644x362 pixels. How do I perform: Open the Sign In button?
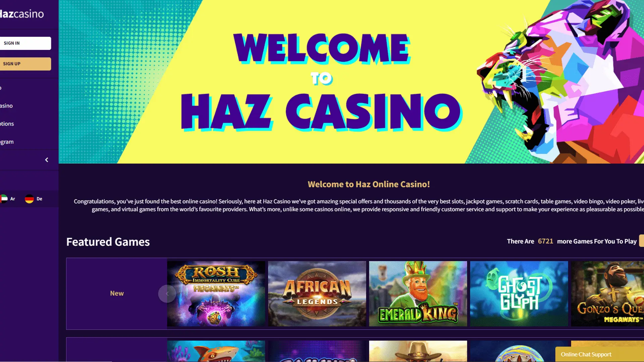point(25,43)
